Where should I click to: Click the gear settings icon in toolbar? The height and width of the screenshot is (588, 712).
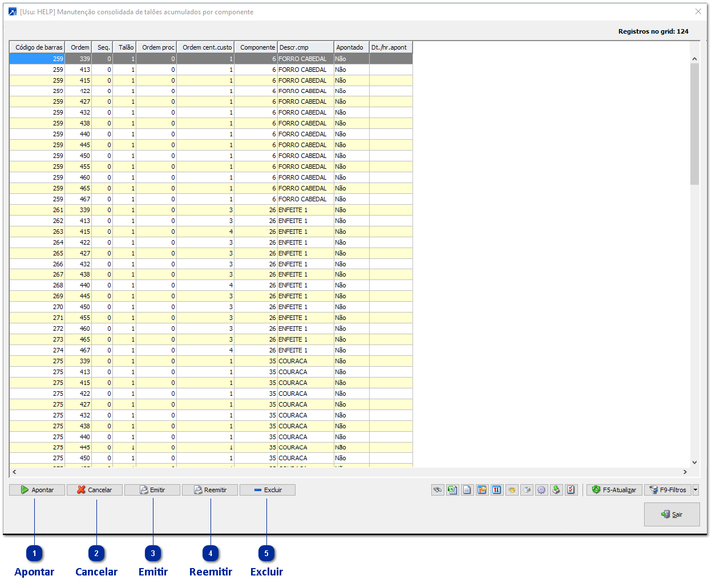tap(541, 490)
